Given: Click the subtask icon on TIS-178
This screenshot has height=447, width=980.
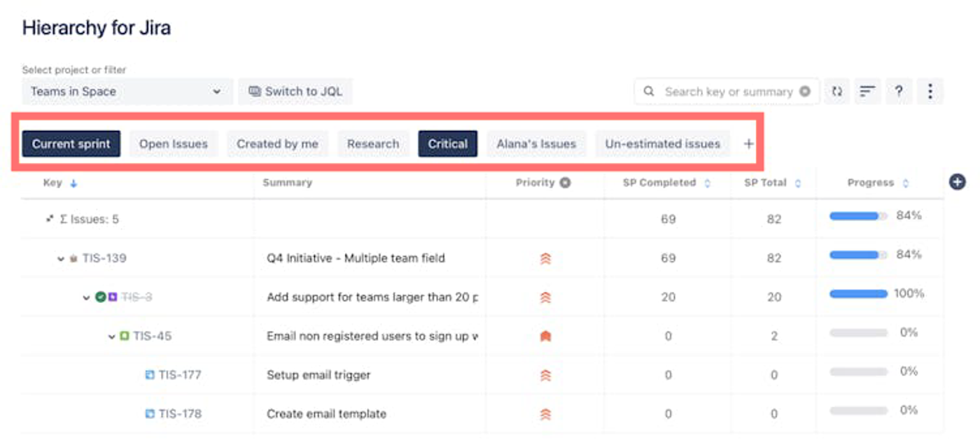Looking at the screenshot, I should pos(149,414).
